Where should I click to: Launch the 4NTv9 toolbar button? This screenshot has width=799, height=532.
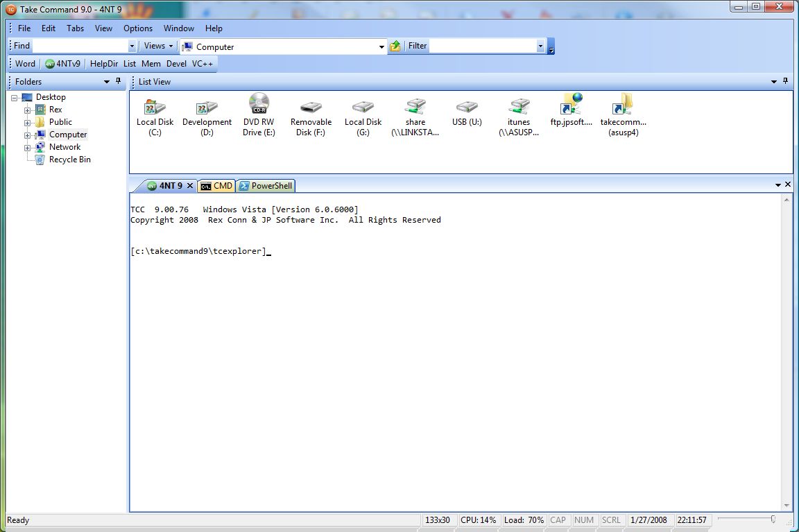click(63, 64)
